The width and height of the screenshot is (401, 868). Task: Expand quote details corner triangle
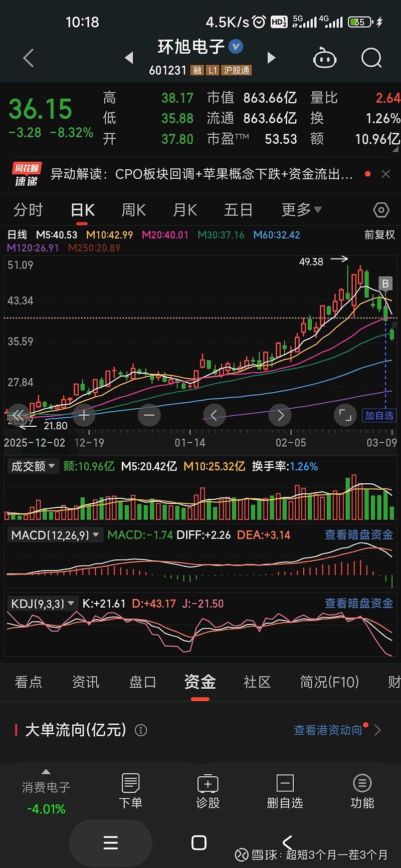395,149
